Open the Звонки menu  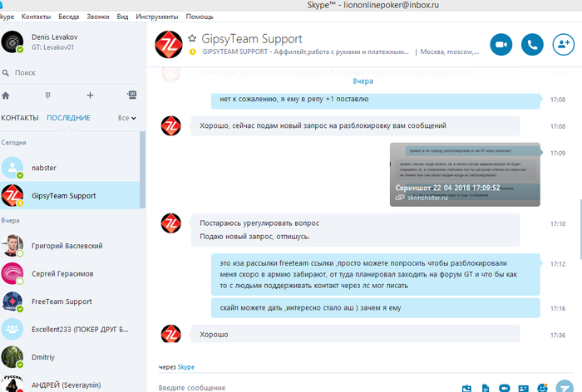pyautogui.click(x=98, y=17)
